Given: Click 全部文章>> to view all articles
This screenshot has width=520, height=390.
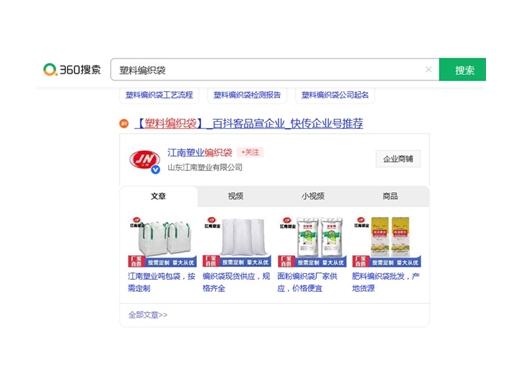Looking at the screenshot, I should click(148, 315).
